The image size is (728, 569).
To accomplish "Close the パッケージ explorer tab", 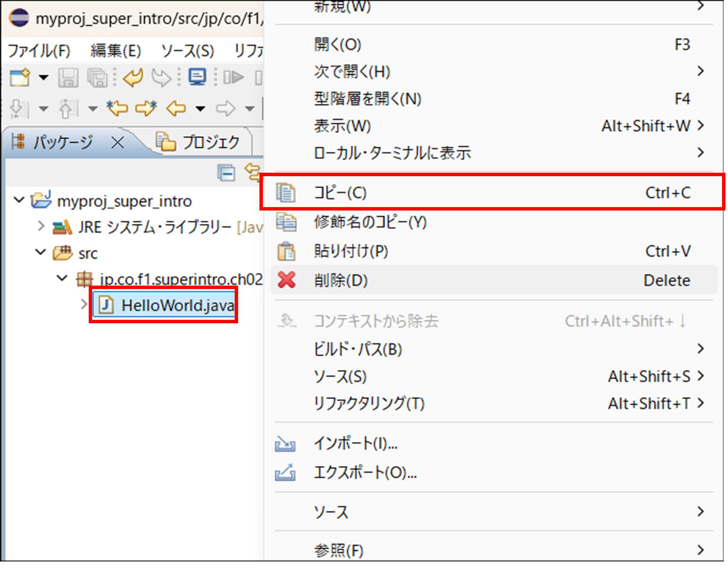I will (118, 143).
